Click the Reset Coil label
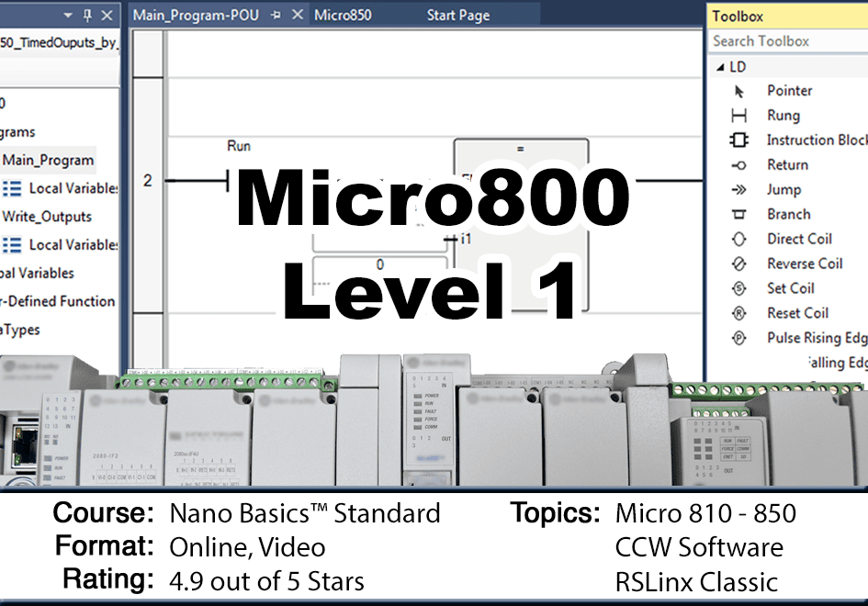 pos(797,313)
